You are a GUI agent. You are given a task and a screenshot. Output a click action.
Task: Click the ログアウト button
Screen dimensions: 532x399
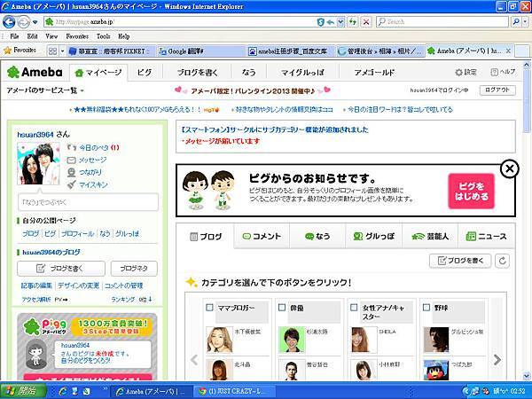[497, 90]
